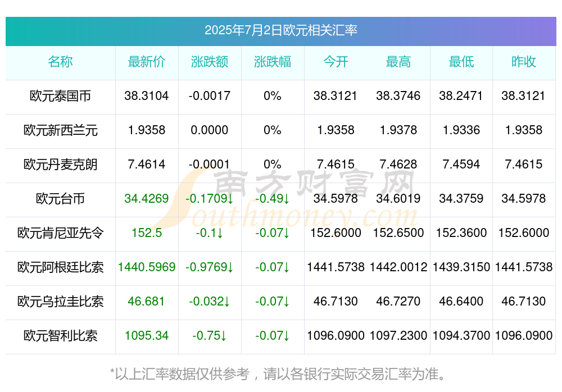Click high value 34.6019

pyautogui.click(x=398, y=198)
